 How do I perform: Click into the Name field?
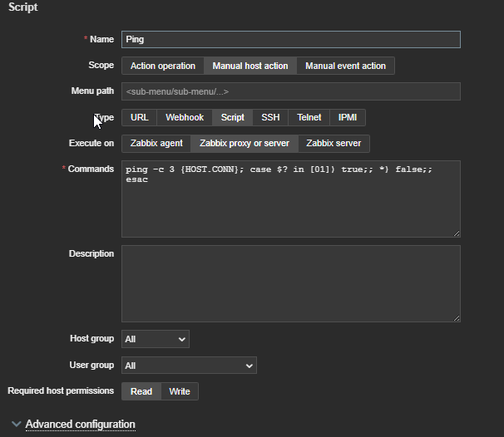click(290, 39)
